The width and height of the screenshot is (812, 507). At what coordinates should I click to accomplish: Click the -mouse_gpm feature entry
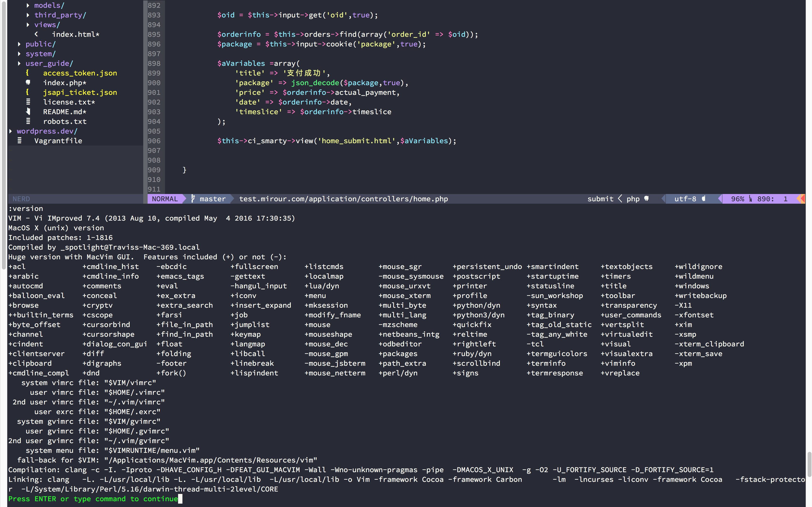(x=326, y=354)
